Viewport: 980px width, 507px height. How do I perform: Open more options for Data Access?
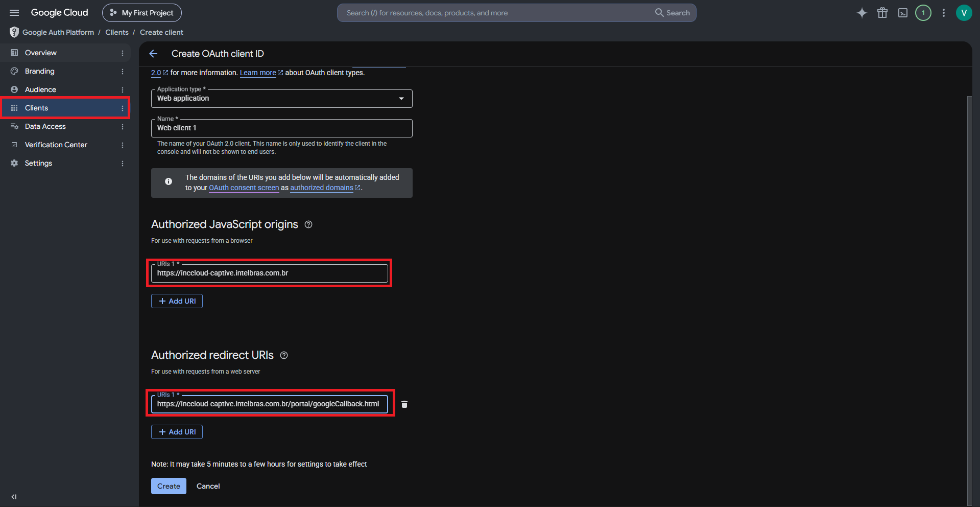123,126
